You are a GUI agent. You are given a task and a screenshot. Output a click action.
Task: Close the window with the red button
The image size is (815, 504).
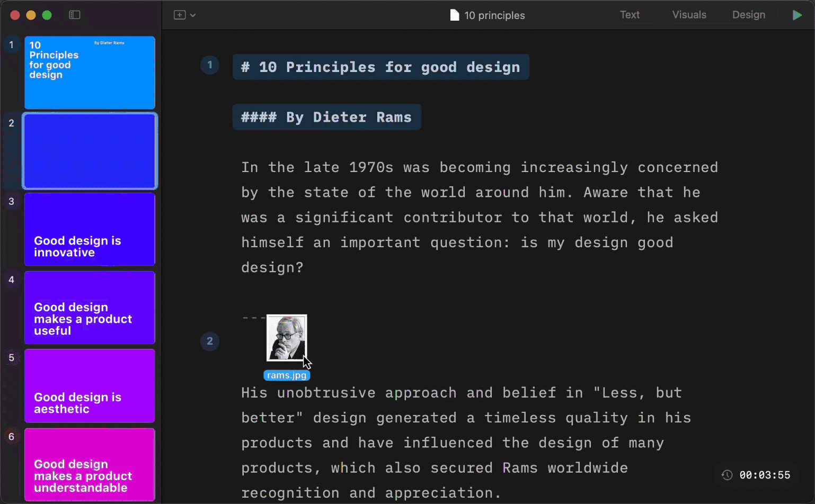(x=15, y=15)
